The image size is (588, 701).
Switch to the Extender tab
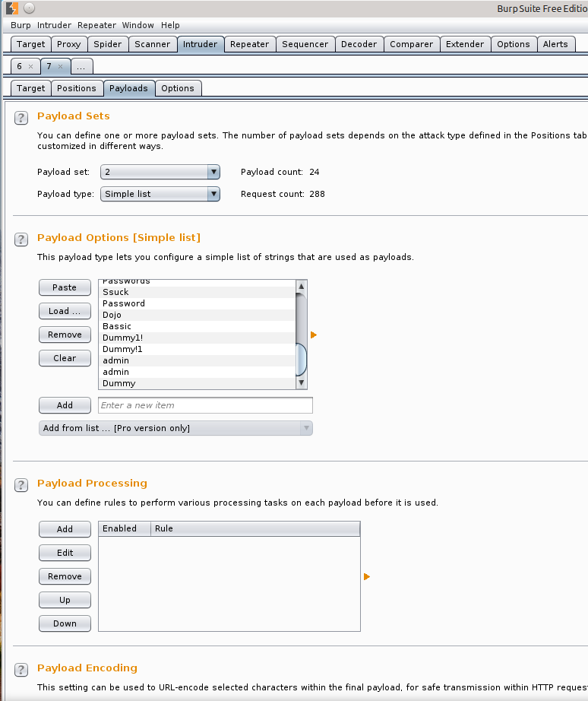(465, 44)
